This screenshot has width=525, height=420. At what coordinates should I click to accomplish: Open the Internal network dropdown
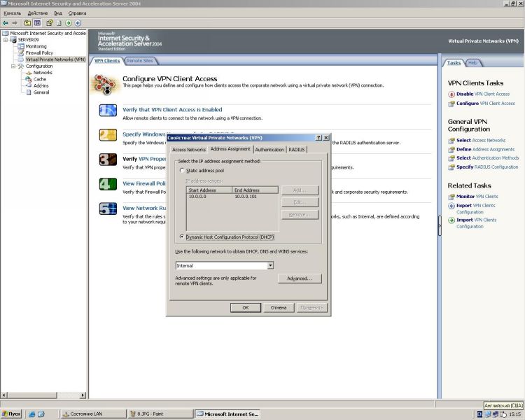pos(270,265)
